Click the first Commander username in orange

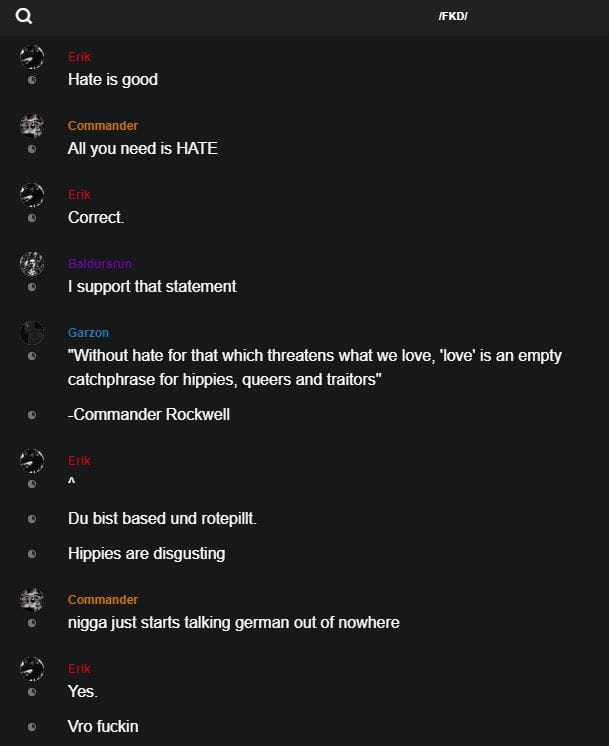(x=103, y=126)
